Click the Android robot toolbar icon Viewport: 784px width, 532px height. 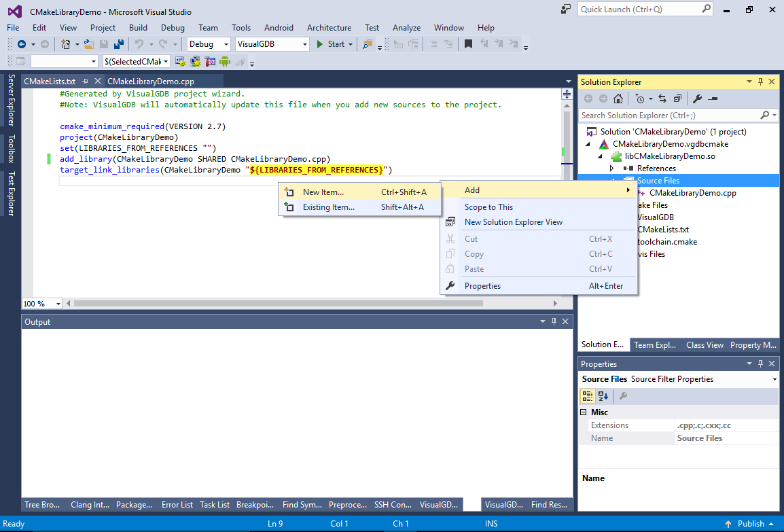(225, 62)
